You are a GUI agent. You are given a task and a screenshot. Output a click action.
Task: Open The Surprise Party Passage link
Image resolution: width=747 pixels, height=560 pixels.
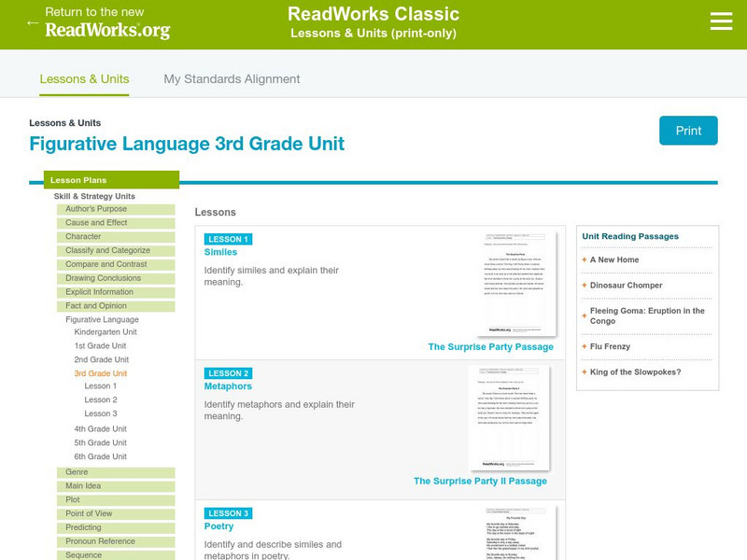pos(491,346)
